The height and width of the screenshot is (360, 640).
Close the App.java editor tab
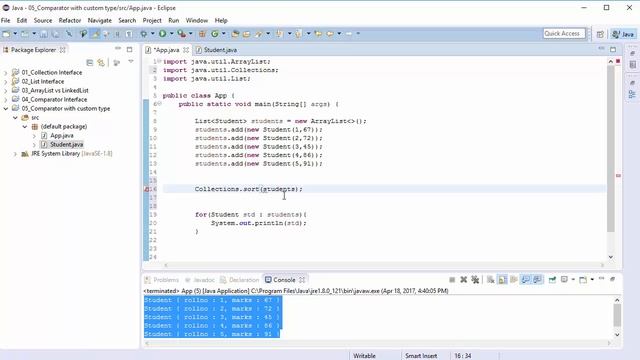(186, 50)
